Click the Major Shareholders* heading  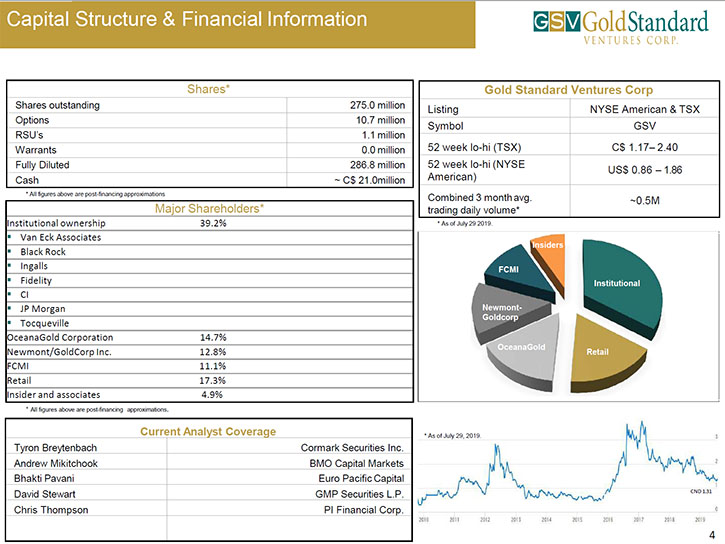click(x=209, y=209)
